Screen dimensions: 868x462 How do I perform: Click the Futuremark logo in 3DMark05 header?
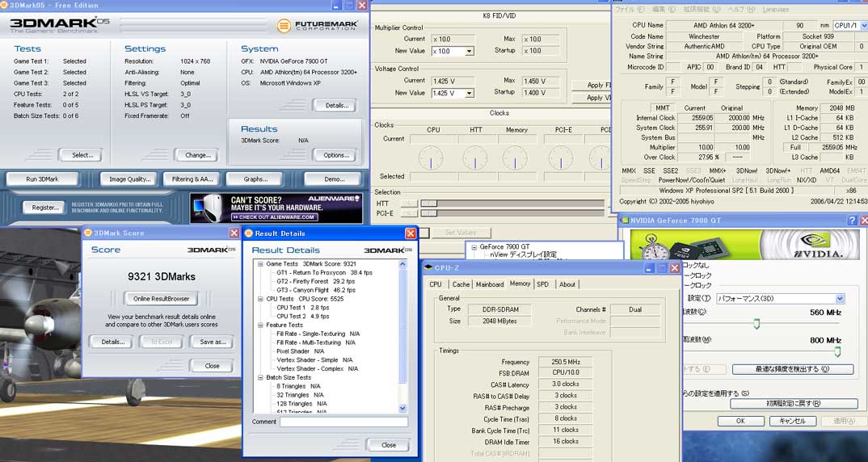(x=317, y=25)
